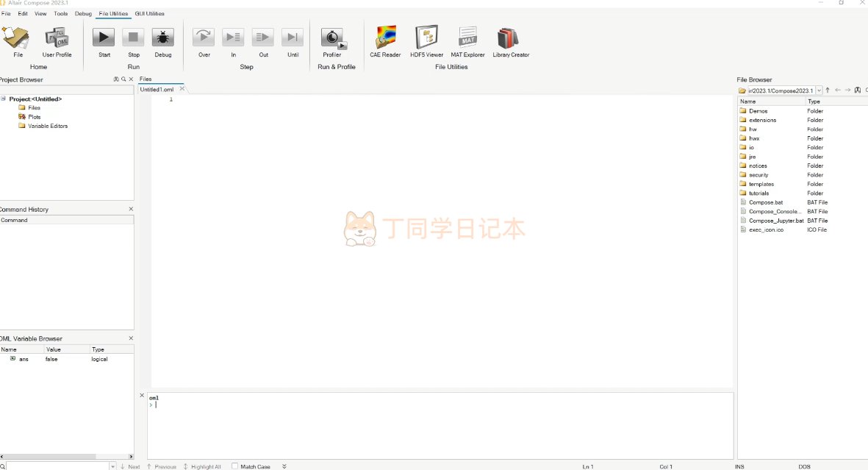Click the Step Over icon
The height and width of the screenshot is (470, 868).
(204, 38)
